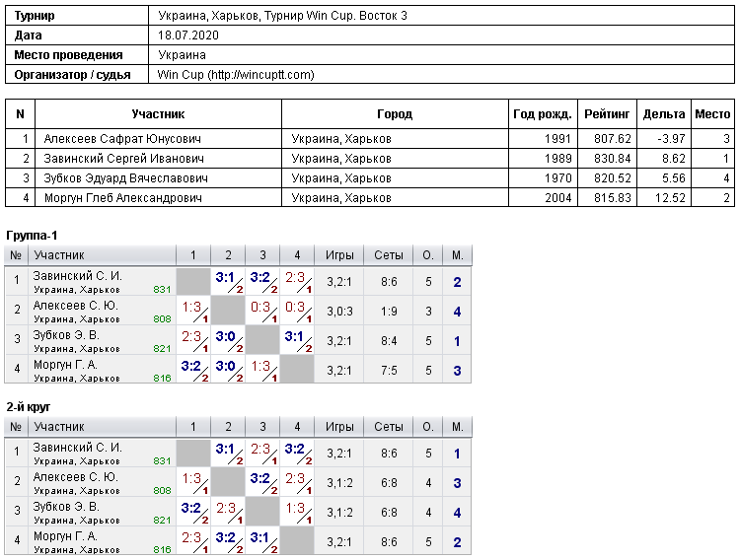
Task: Click the Игры header in Группа-1 table
Action: tap(339, 255)
